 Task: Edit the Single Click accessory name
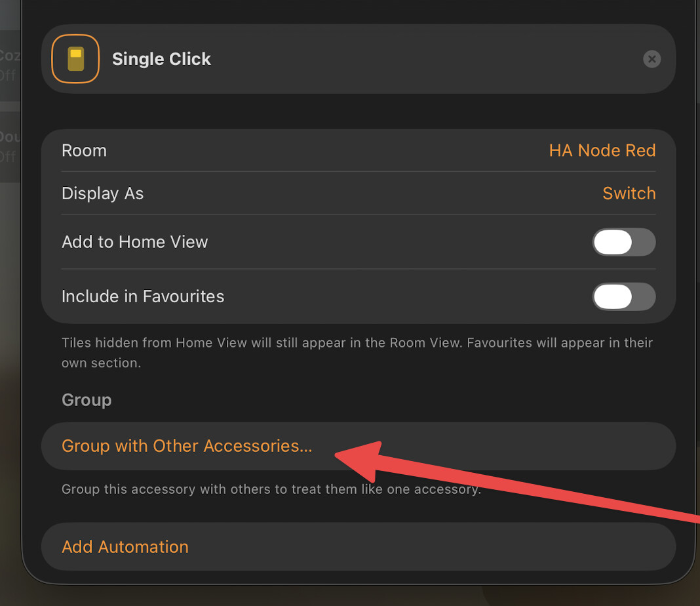(x=162, y=59)
